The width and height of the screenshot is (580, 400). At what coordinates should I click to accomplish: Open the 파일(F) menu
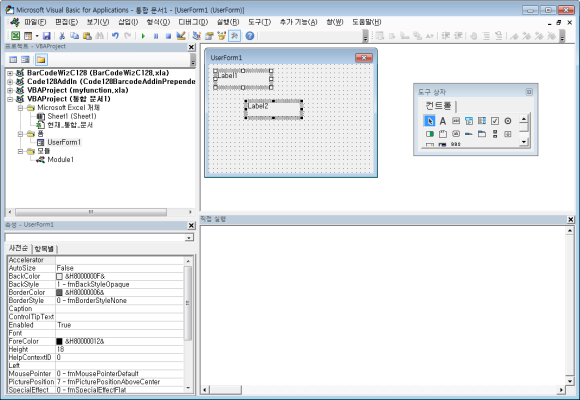tap(35, 22)
